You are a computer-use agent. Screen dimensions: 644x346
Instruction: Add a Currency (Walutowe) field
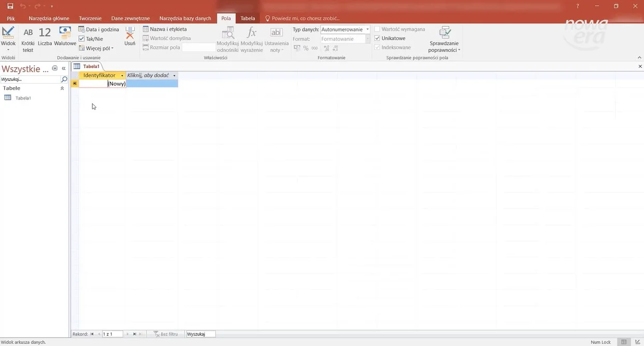65,36
